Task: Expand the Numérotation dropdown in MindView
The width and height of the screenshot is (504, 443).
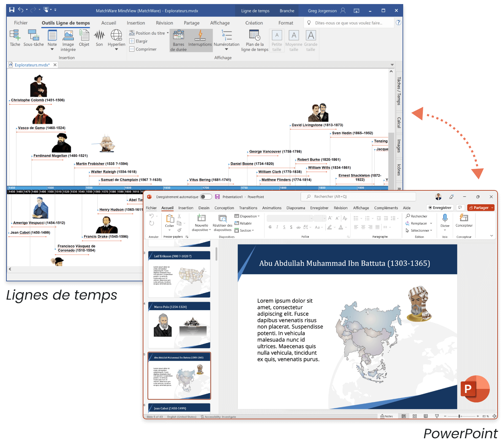Action: coord(226,50)
